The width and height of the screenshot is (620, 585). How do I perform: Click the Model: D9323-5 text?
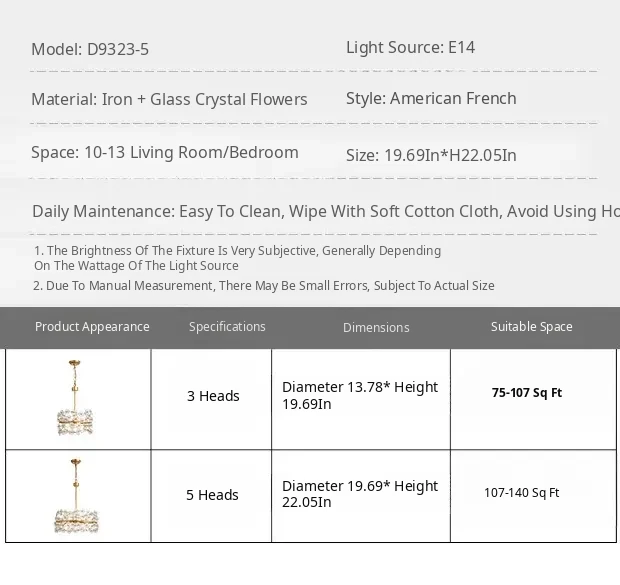[x=90, y=49]
